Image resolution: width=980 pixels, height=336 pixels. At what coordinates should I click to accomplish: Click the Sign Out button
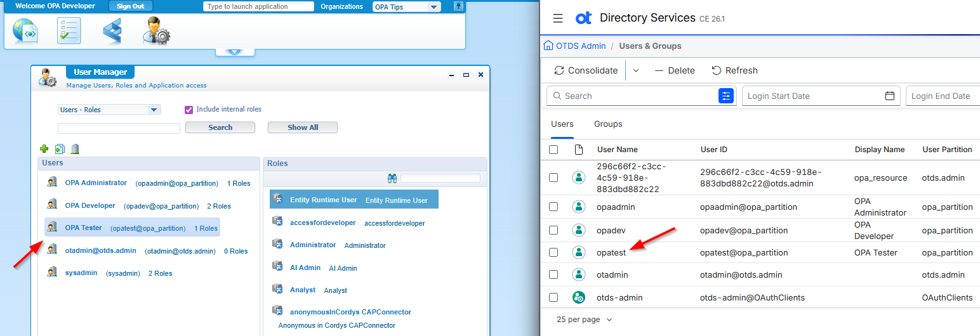pos(130,6)
